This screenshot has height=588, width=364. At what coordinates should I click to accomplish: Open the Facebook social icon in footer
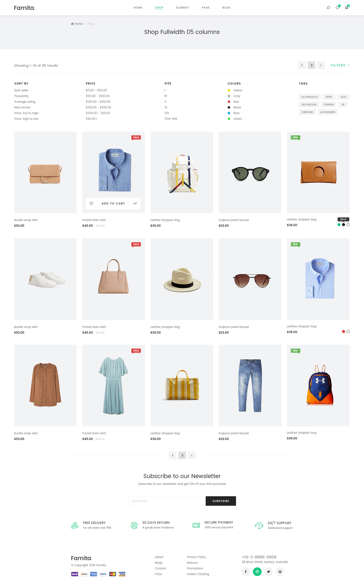246,572
